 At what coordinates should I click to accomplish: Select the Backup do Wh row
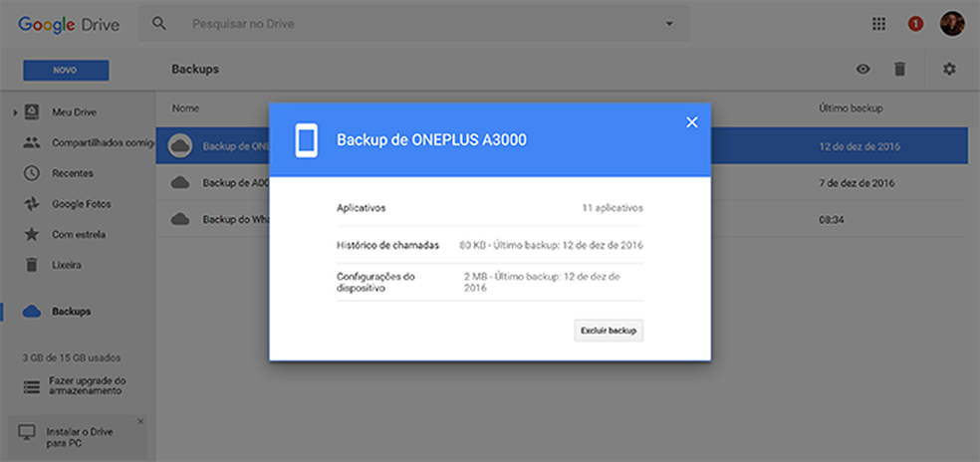[562, 219]
